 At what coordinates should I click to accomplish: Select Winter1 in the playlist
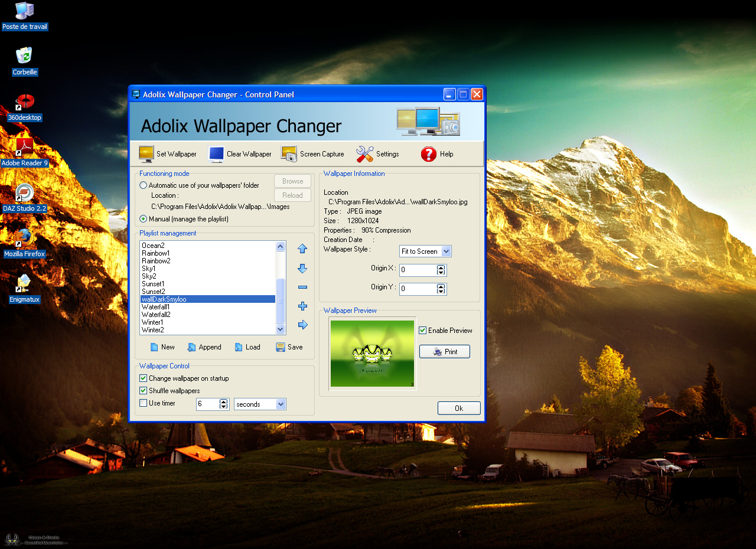pos(208,322)
